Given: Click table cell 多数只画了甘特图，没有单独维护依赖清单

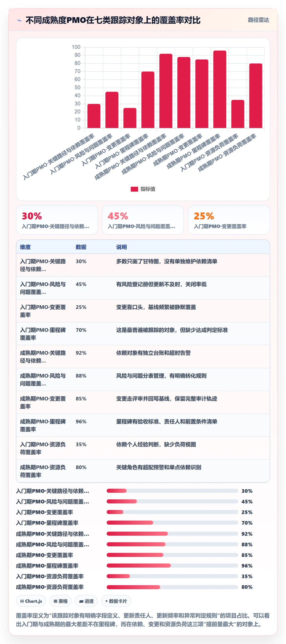Looking at the screenshot, I should pos(167,261).
